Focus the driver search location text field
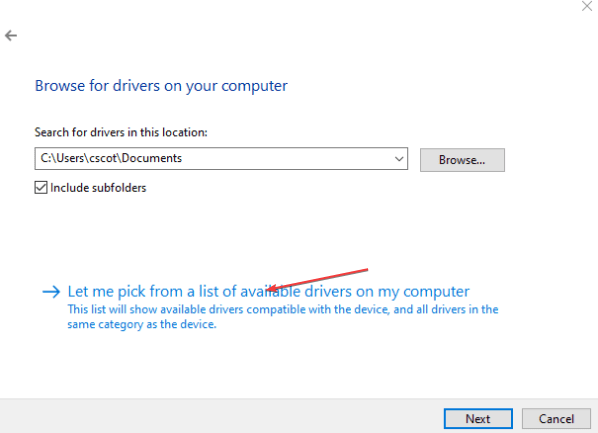This screenshot has height=433, width=598. click(x=214, y=159)
